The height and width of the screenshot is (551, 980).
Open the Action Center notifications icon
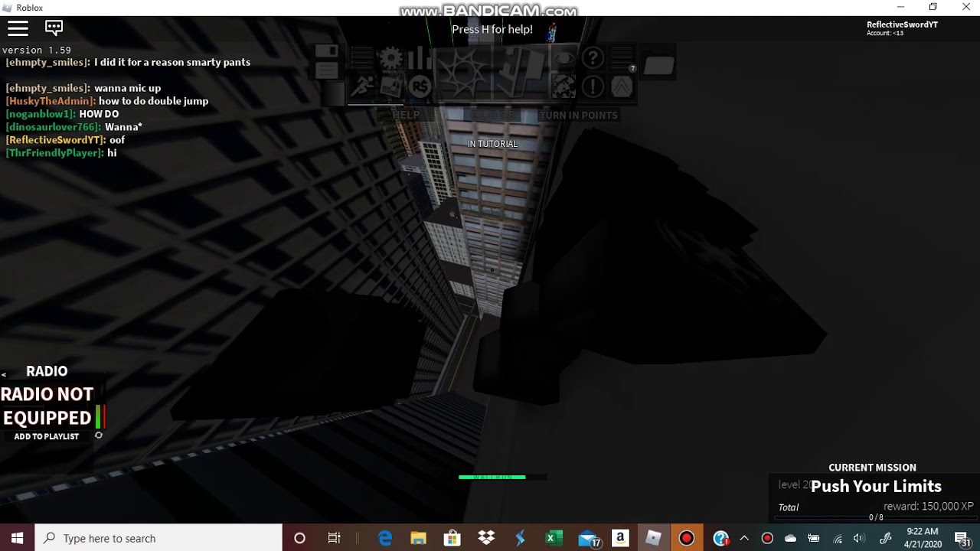coord(962,538)
